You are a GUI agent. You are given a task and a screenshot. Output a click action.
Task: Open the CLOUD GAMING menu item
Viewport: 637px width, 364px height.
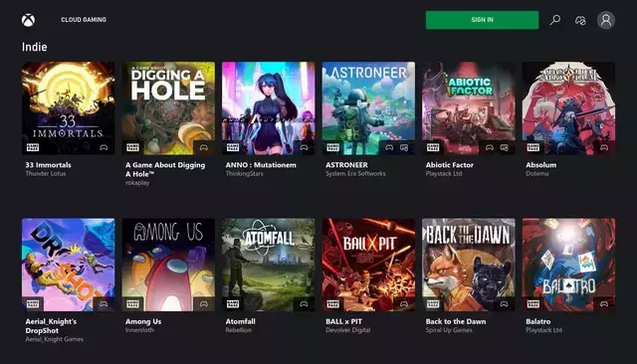coord(84,20)
